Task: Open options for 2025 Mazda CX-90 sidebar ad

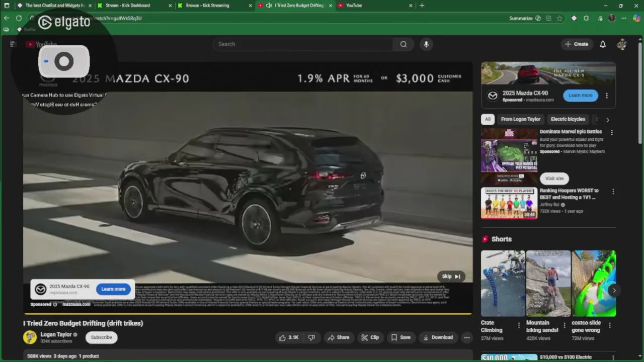Action: coord(607,96)
